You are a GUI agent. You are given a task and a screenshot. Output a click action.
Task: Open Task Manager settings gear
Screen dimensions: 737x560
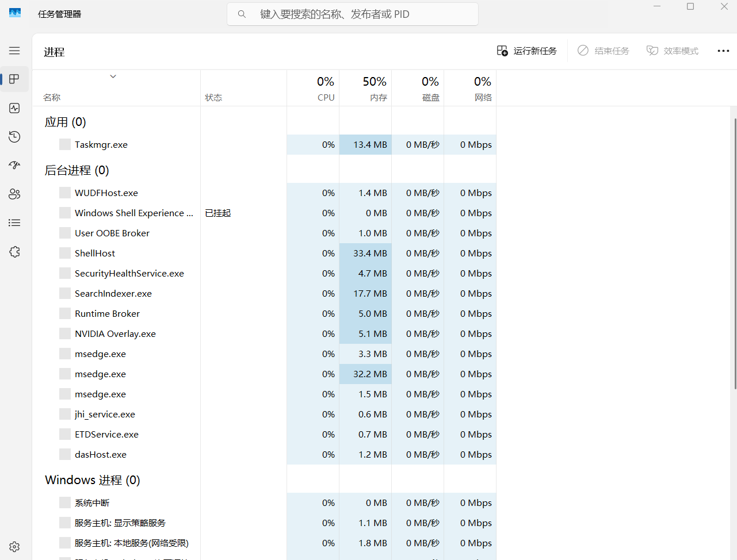coord(14,547)
